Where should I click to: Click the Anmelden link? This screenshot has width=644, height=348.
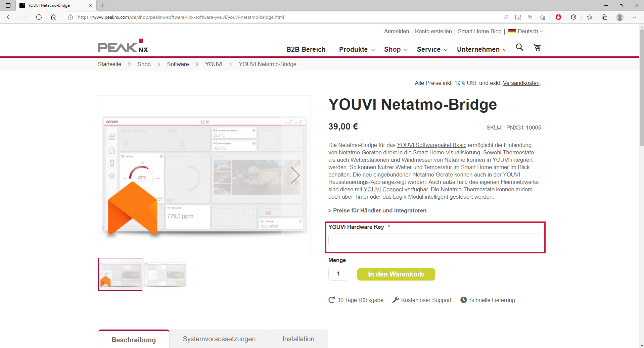397,31
